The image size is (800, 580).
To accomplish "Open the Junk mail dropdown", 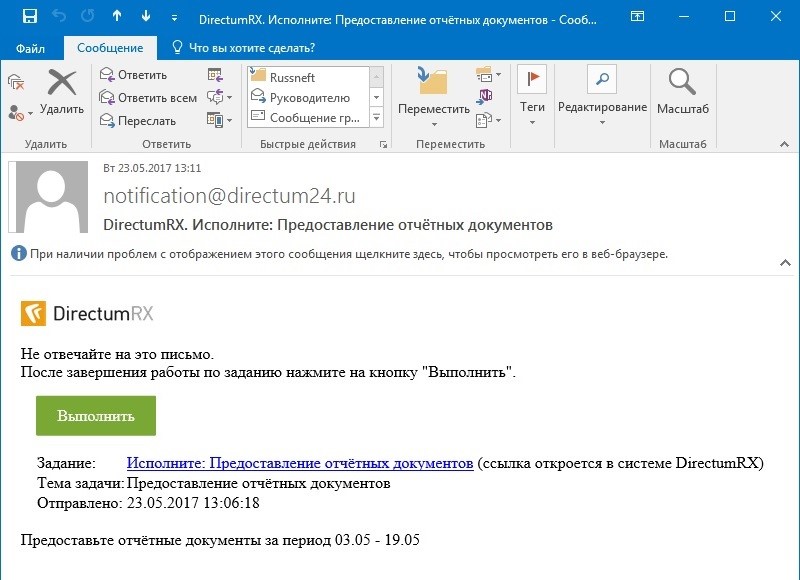I will coord(20,113).
